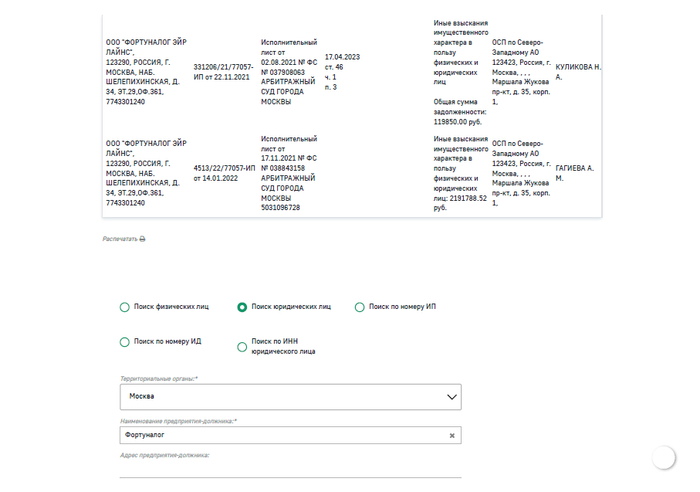Click the Общая сумма задолженности 119850.00 text
700x492 pixels.
(460, 112)
